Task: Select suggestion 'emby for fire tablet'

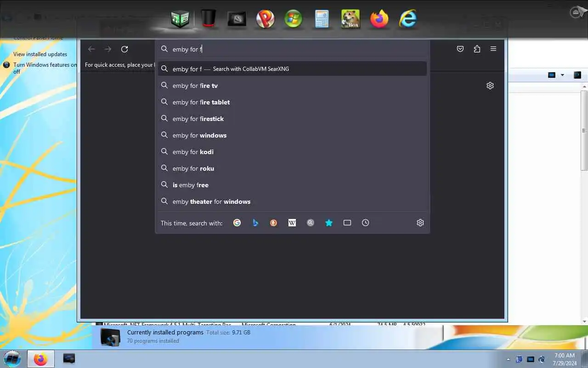Action: [292, 102]
